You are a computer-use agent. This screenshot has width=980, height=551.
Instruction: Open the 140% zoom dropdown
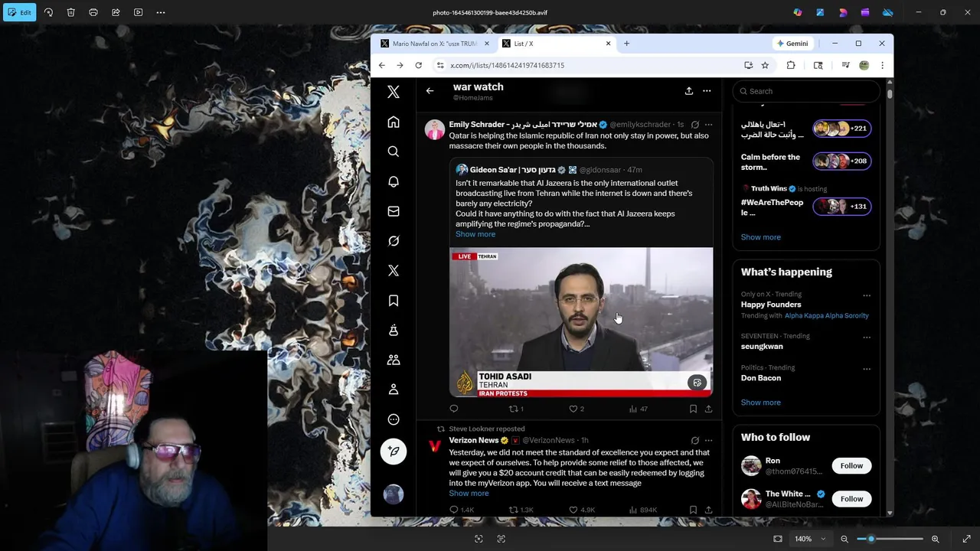810,539
